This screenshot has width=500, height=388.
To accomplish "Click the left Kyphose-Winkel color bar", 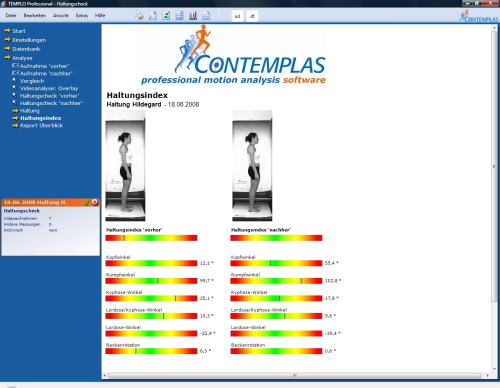I will point(151,298).
